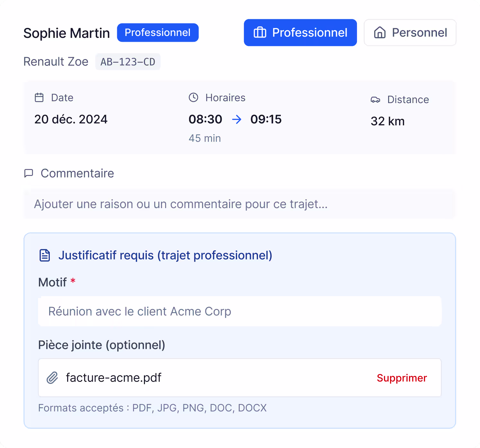Click the vehicle name Renault Zoe
Viewport: 480px width, 448px height.
point(56,62)
